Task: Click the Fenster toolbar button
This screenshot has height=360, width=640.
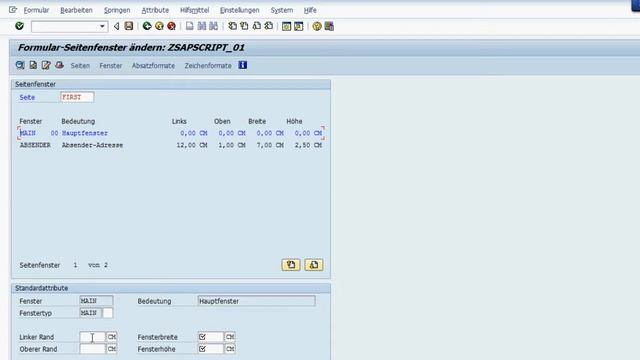Action: pos(111,65)
